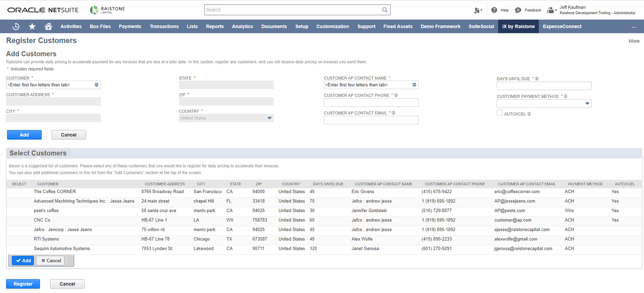Click the More link
Image resolution: width=644 pixels, height=293 pixels.
click(634, 41)
